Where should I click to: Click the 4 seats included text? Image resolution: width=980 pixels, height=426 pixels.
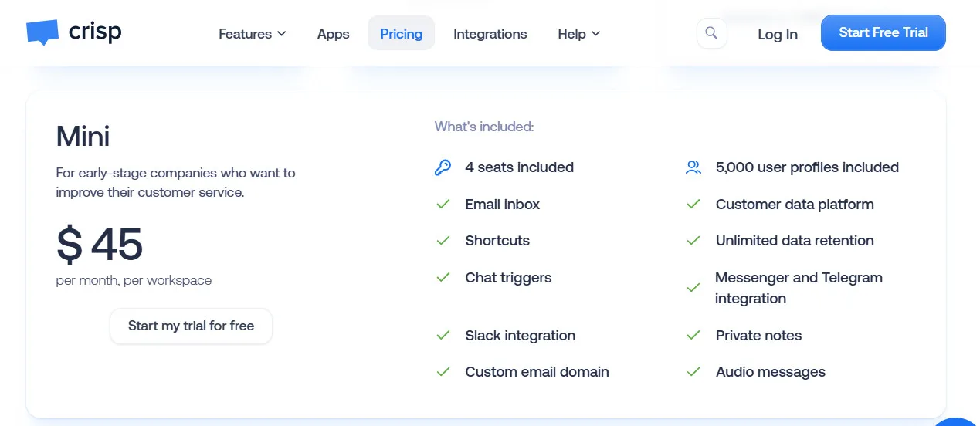tap(520, 167)
